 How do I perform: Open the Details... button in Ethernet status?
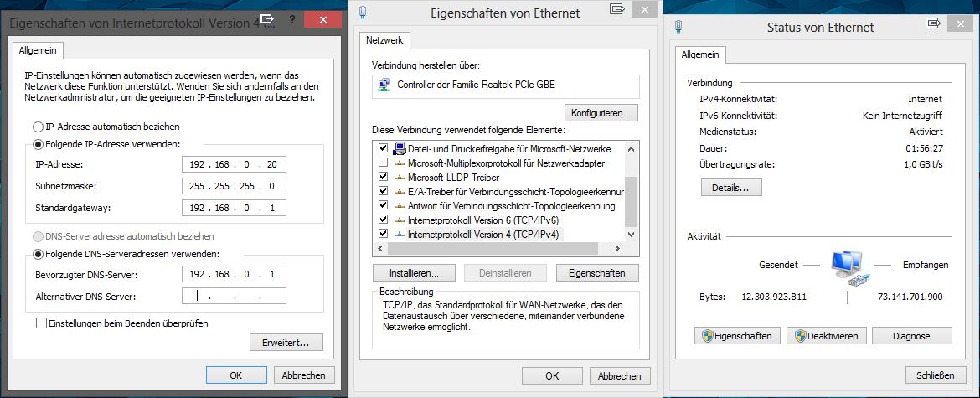(x=731, y=188)
